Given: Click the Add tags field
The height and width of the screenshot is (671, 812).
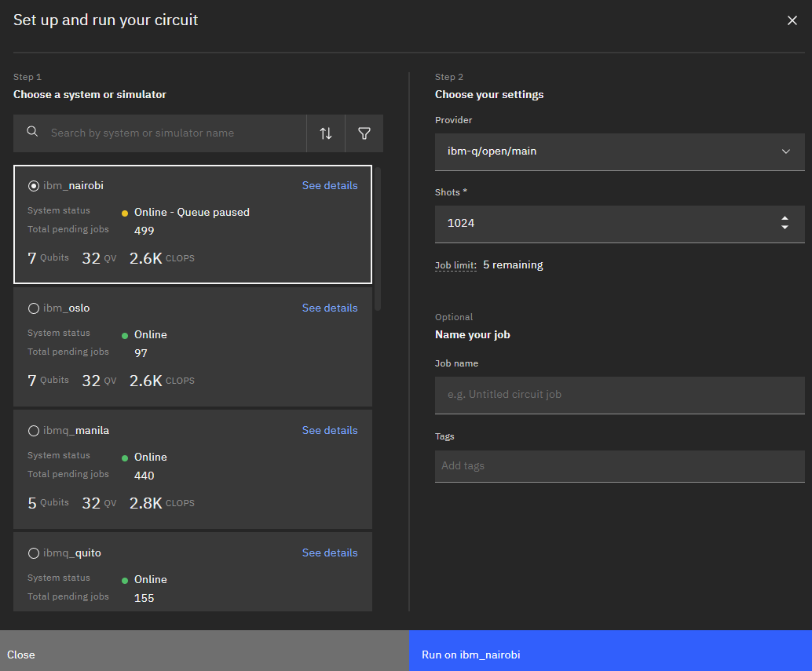Looking at the screenshot, I should click(620, 465).
